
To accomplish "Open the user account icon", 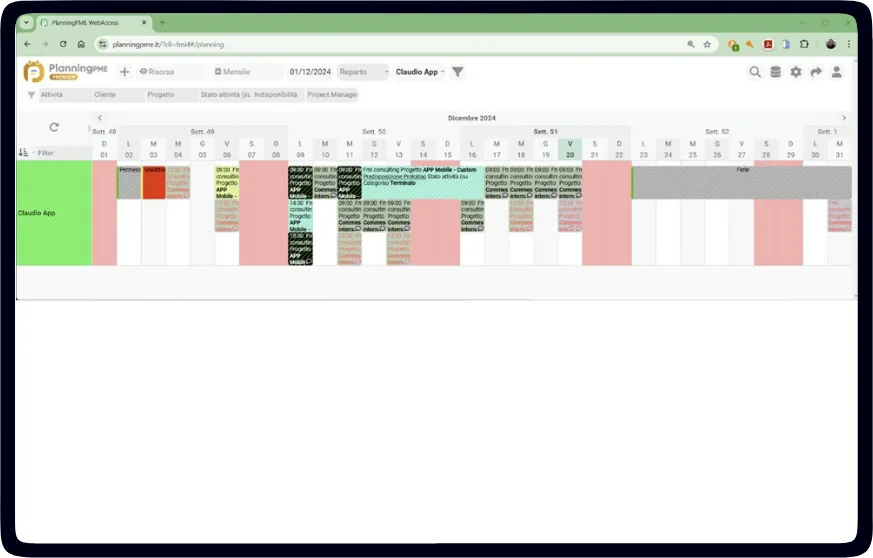I will [x=836, y=72].
